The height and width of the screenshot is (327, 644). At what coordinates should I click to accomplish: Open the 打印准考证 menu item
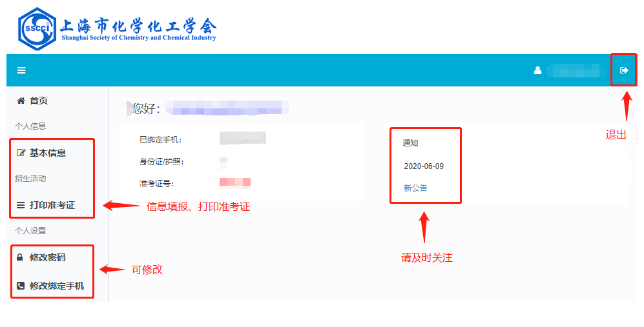click(x=52, y=205)
